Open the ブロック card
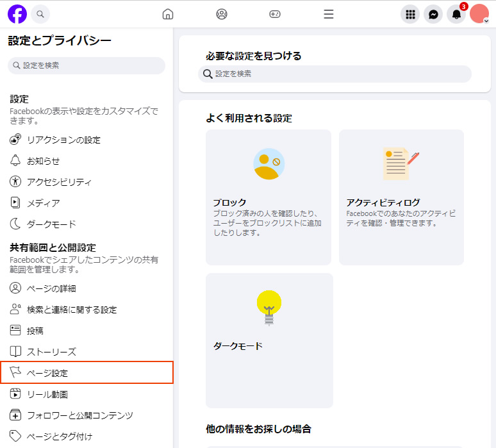Image resolution: width=496 pixels, height=448 pixels. (x=269, y=197)
